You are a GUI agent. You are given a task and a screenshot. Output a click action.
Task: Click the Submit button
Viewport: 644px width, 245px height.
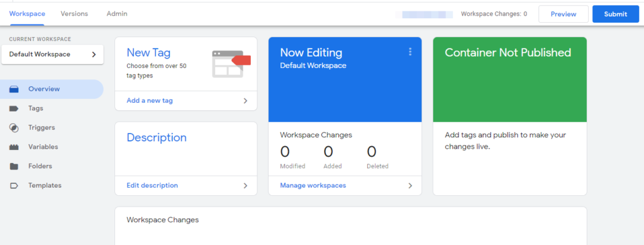[x=616, y=14]
